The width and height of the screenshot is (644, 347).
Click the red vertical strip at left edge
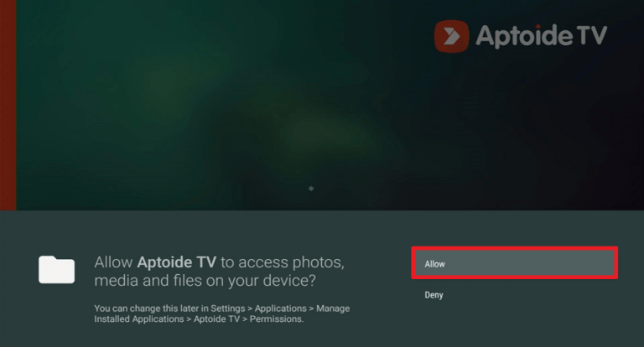[8, 105]
